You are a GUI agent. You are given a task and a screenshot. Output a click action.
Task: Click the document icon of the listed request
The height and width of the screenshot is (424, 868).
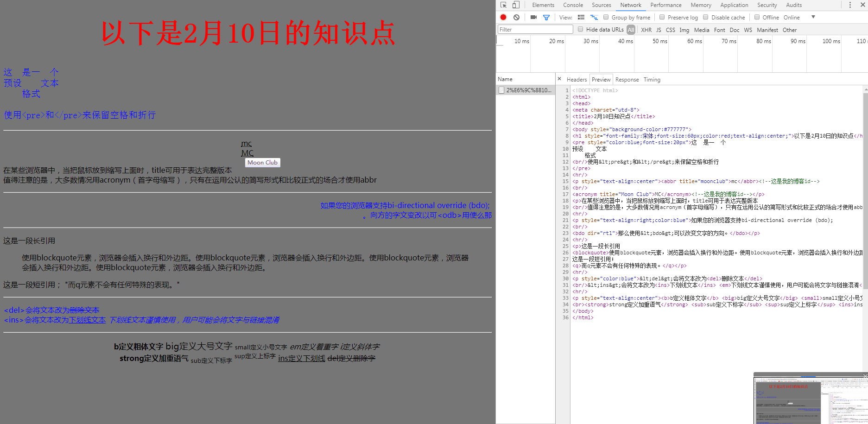pos(501,90)
